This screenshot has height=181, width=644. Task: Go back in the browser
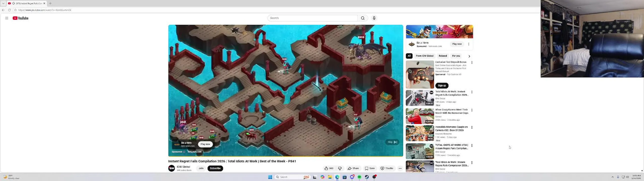pyautogui.click(x=3, y=10)
